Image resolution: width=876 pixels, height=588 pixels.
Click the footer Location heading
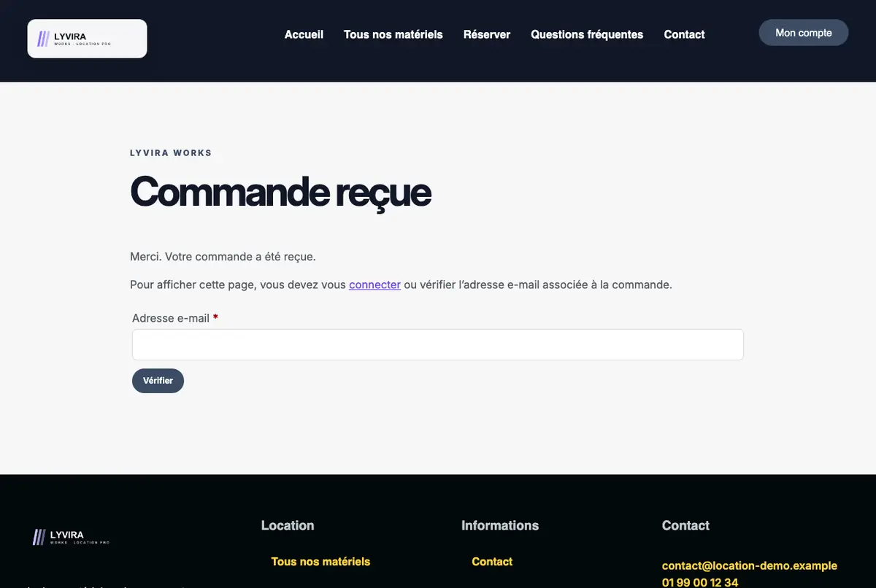coord(288,525)
